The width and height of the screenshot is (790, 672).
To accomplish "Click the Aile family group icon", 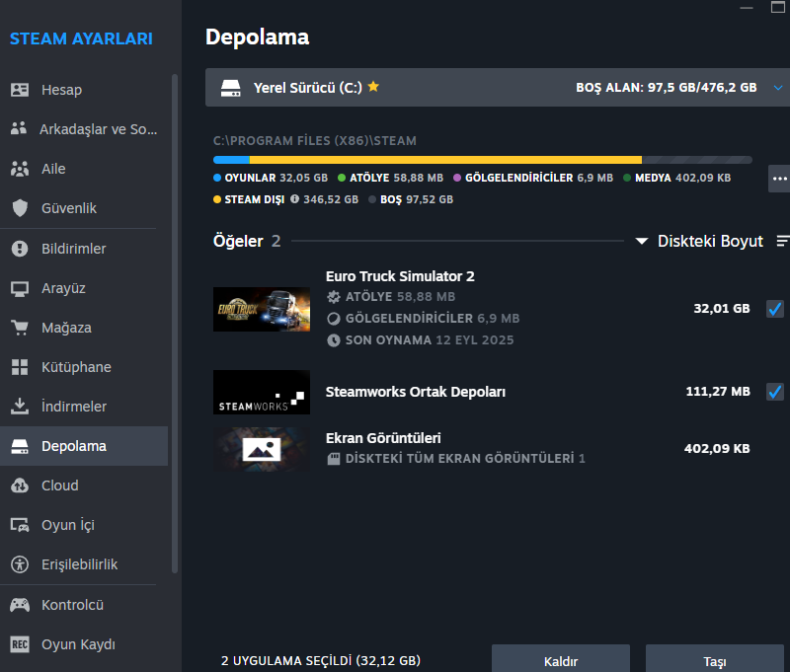I will point(20,169).
